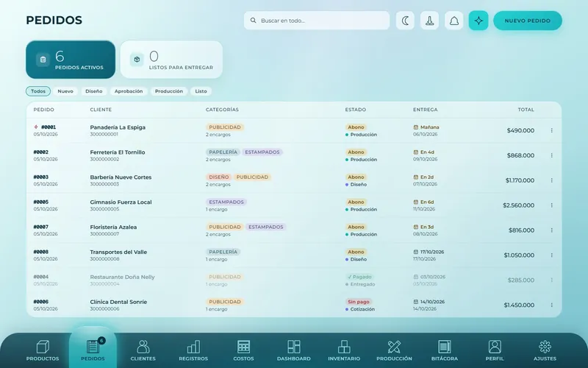This screenshot has width=588, height=368.
Task: Click Abono badge for Panadería La Espiga
Action: tap(356, 127)
